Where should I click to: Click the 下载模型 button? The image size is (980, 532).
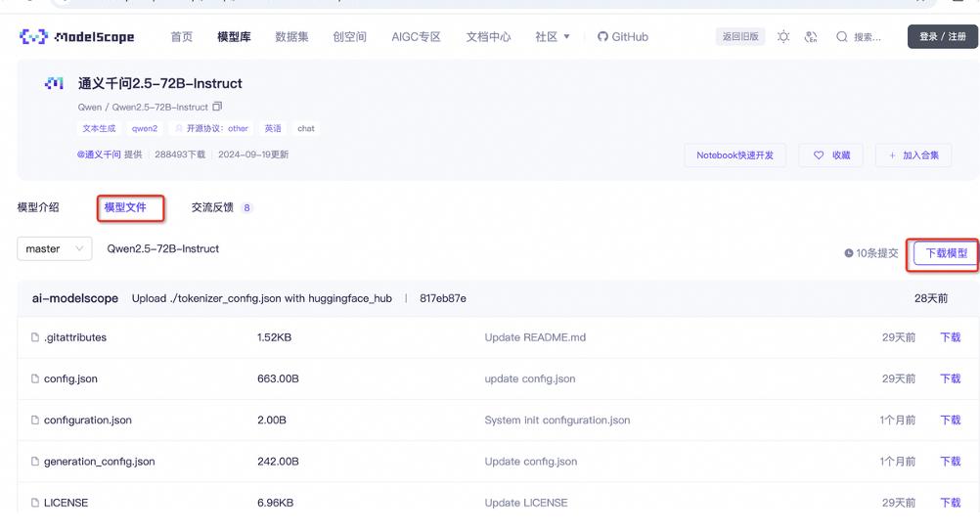tap(945, 253)
